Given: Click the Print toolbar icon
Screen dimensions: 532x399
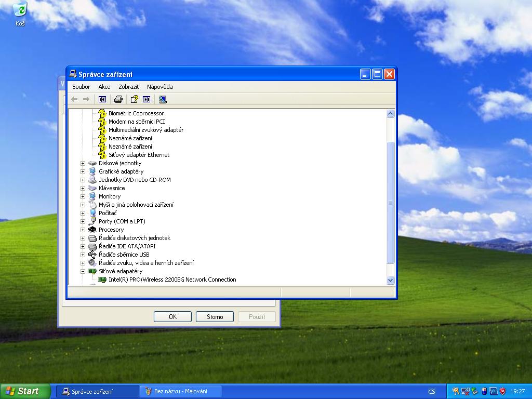Looking at the screenshot, I should (x=118, y=99).
